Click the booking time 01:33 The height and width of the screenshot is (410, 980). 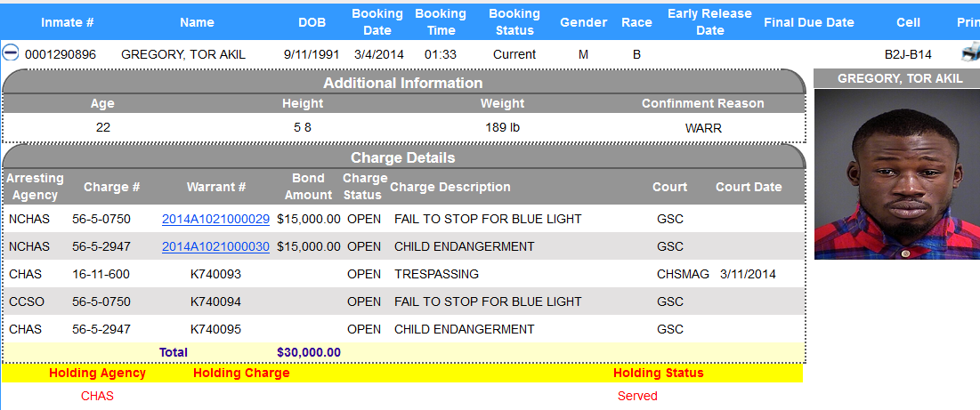click(441, 54)
